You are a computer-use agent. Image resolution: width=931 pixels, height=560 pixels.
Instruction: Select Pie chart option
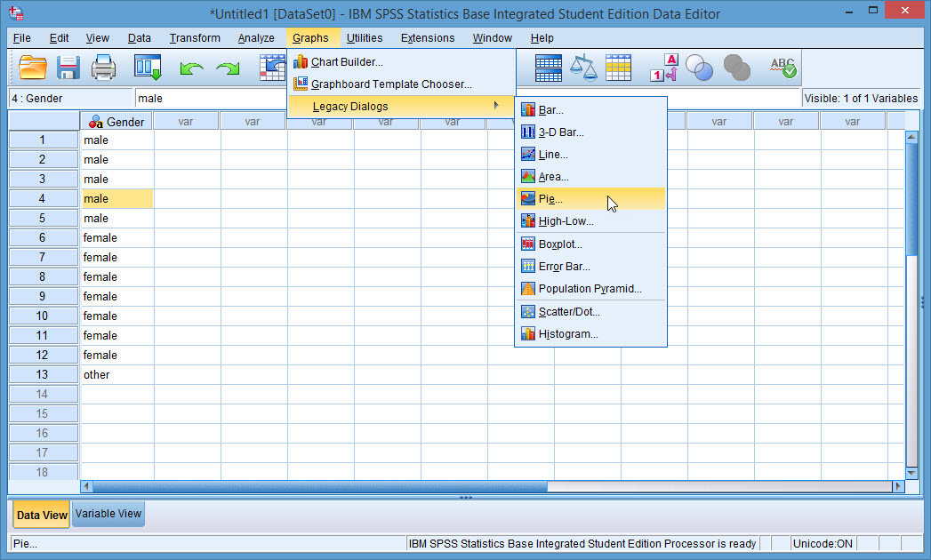590,199
